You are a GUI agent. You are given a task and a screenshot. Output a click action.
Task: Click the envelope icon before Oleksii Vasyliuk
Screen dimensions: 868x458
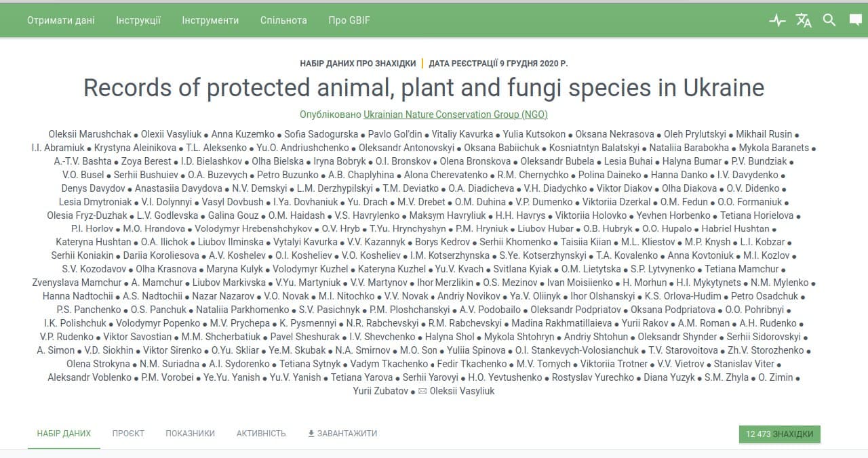click(x=422, y=391)
